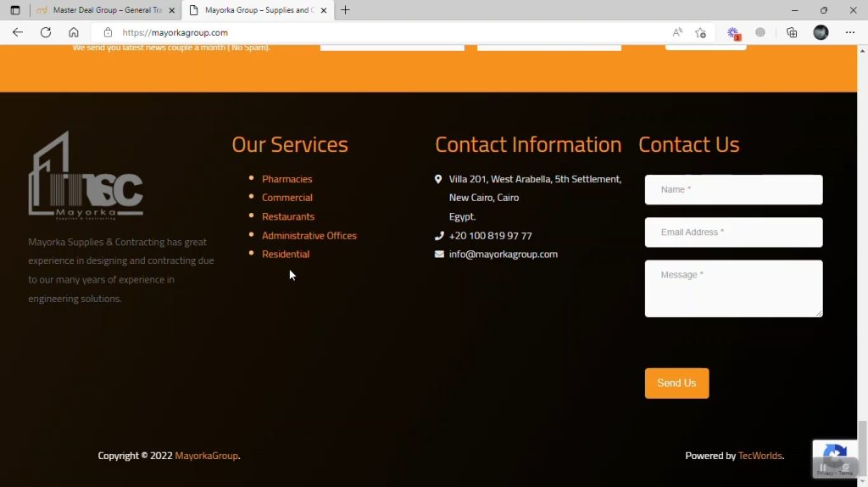This screenshot has height=487, width=868.
Task: Click the Contact Information heading
Action: (528, 144)
